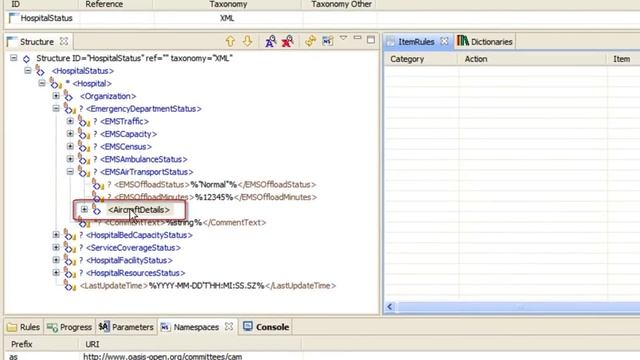The height and width of the screenshot is (360, 640).
Task: Open the Structure view menu triangle
Action: pos(344,38)
